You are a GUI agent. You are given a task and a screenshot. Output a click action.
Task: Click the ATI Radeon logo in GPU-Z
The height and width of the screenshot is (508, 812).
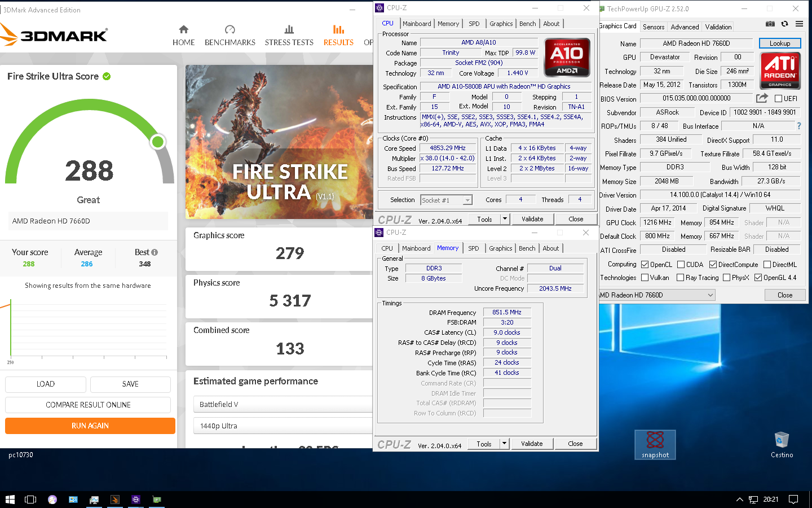coord(780,70)
